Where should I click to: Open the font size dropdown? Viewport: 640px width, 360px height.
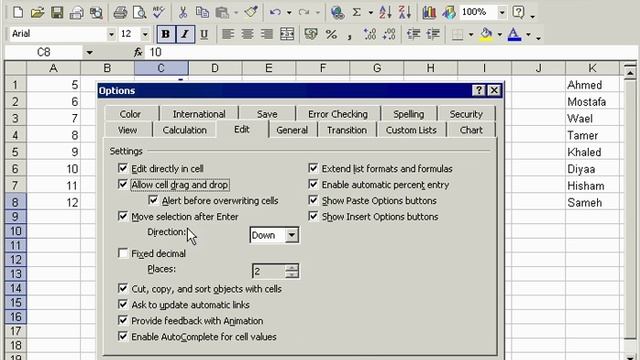145,34
